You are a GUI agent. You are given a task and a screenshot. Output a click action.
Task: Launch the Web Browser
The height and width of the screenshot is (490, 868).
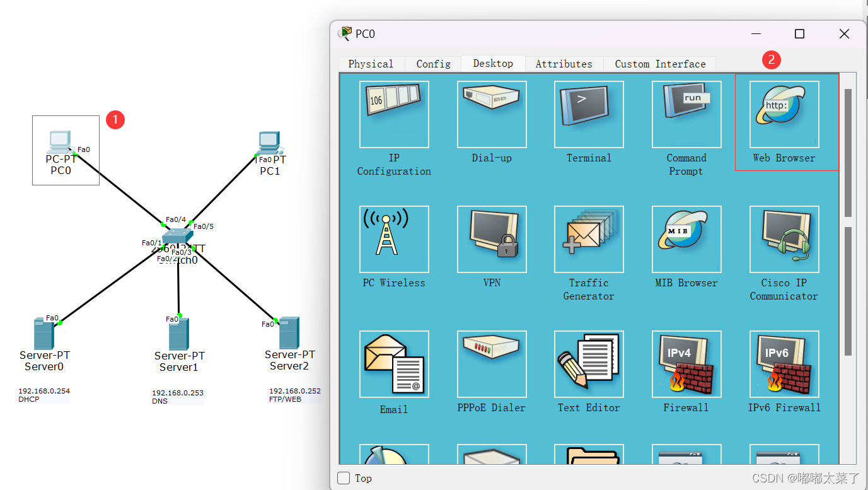[784, 114]
